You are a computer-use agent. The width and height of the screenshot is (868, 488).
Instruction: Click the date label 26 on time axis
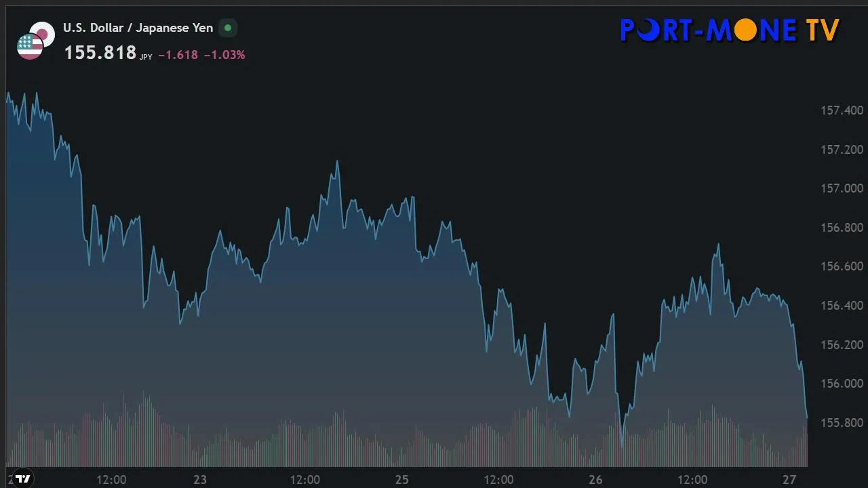pos(595,479)
